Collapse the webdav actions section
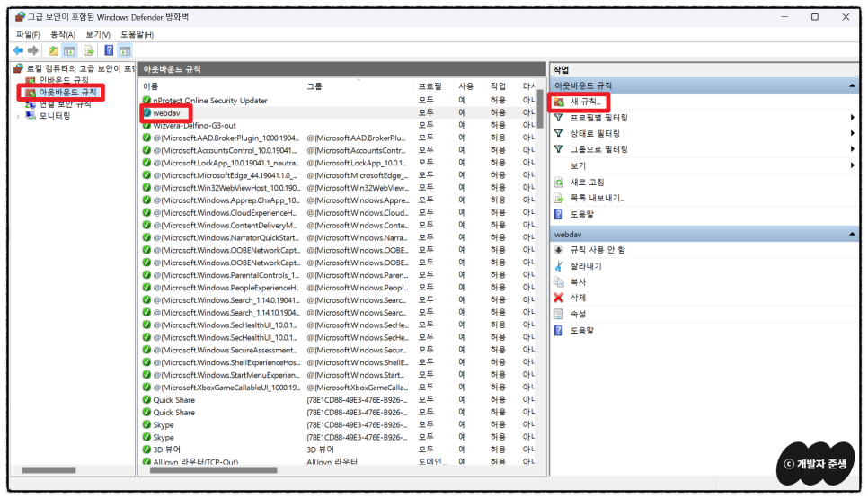This screenshot has height=499, width=868. tap(852, 235)
